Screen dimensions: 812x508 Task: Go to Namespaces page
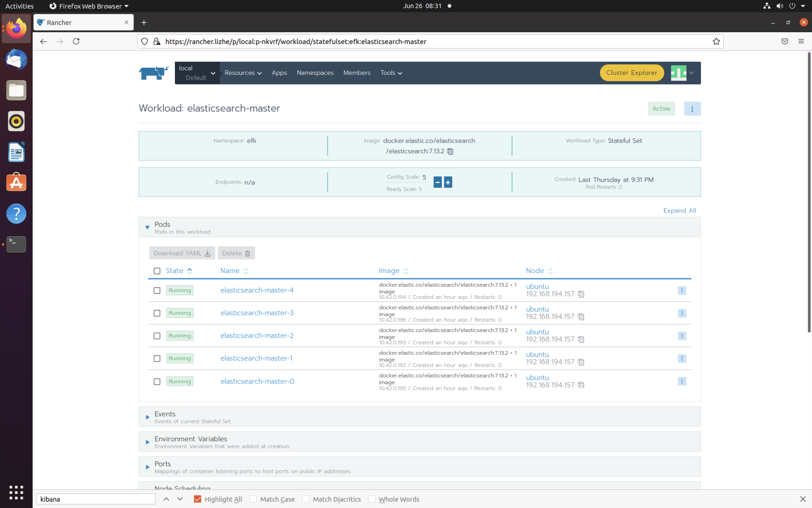click(x=315, y=73)
